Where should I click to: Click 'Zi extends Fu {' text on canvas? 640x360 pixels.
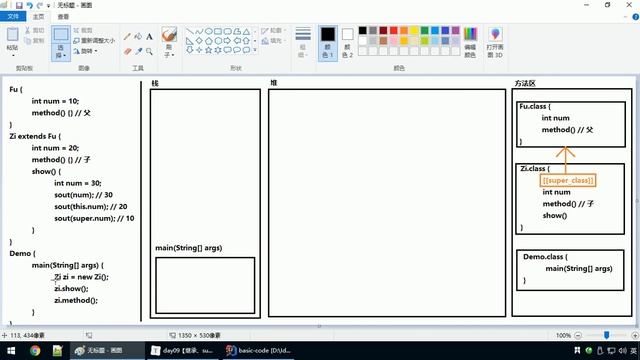click(35, 136)
